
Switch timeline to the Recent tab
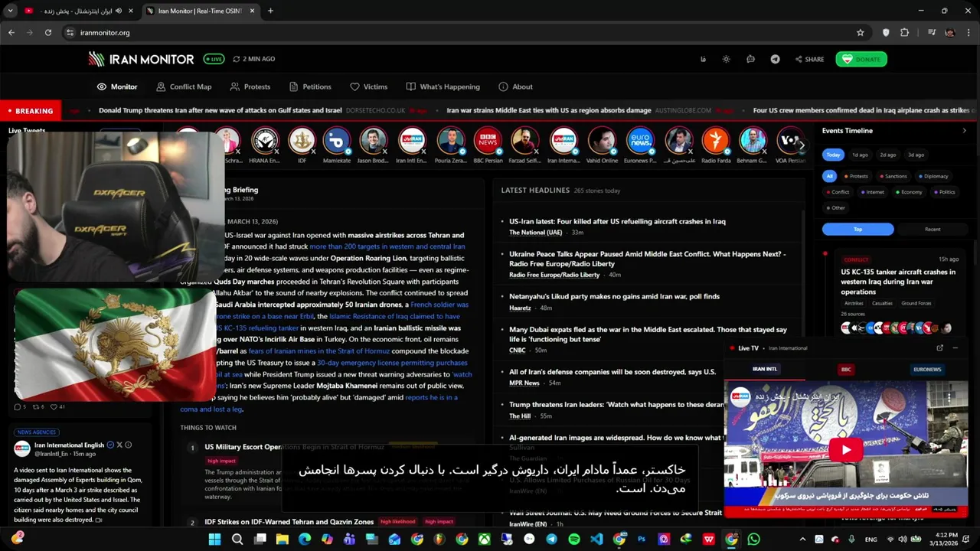pyautogui.click(x=933, y=229)
